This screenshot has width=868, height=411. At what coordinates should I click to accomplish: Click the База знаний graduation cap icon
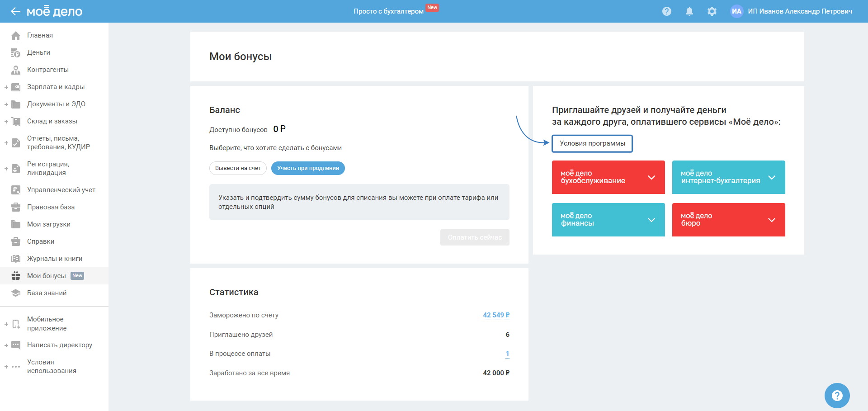pyautogui.click(x=16, y=293)
